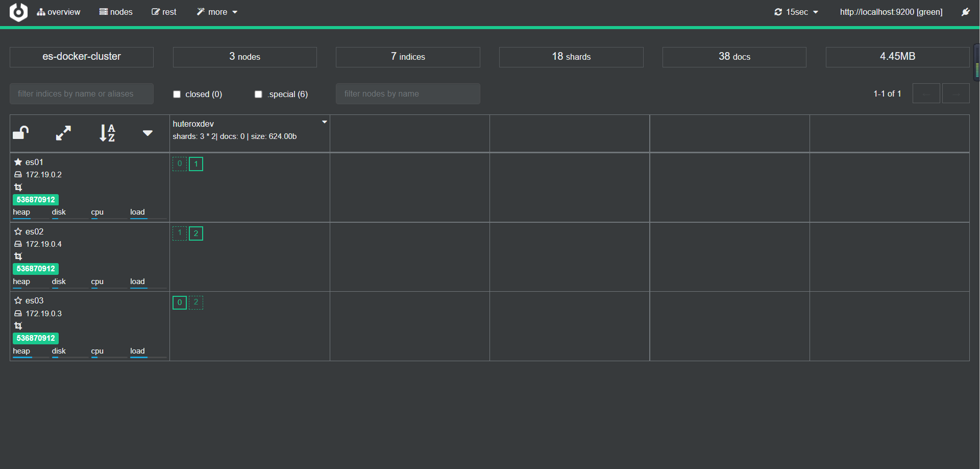980x469 pixels.
Task: Click the crop icon under es03
Action: (x=18, y=325)
